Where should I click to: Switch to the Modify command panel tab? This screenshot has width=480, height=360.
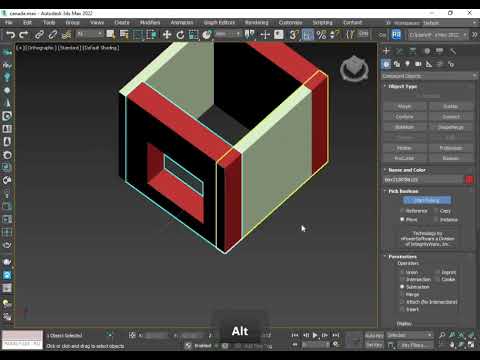[x=399, y=51]
